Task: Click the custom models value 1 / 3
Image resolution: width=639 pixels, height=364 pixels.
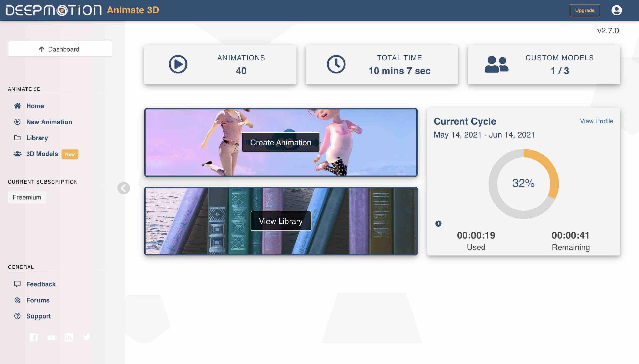Action: [560, 71]
